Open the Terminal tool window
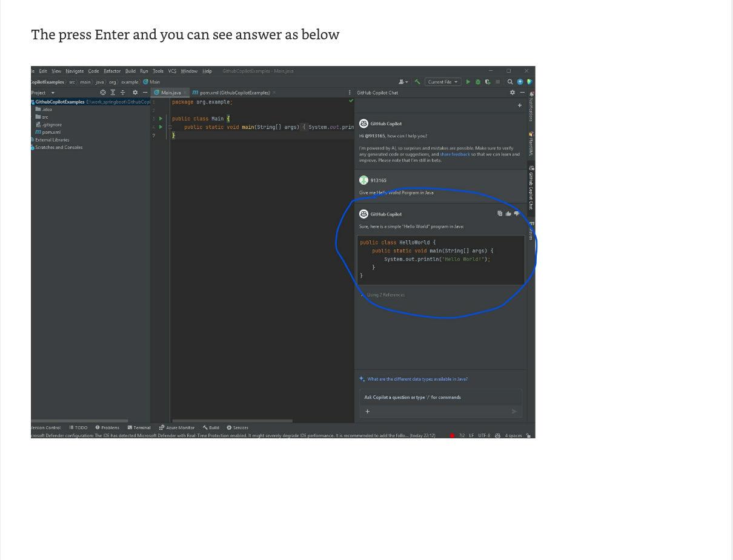The height and width of the screenshot is (560, 733). click(139, 427)
